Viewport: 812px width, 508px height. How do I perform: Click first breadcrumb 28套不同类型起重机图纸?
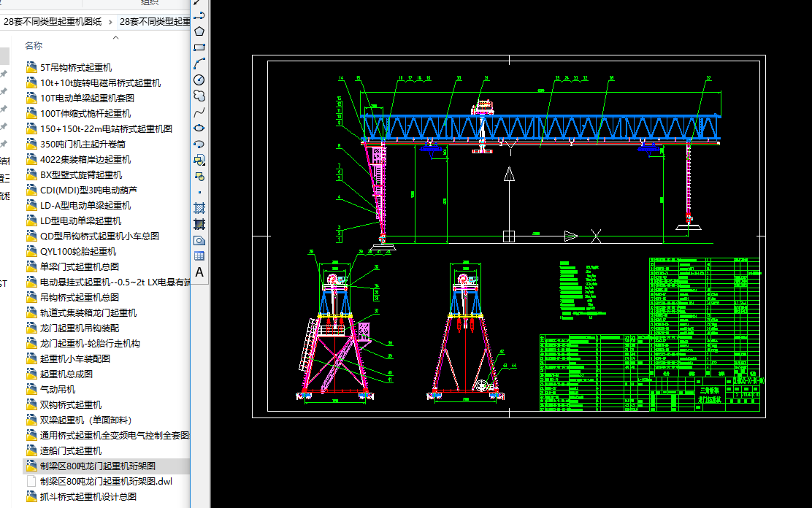click(52, 21)
